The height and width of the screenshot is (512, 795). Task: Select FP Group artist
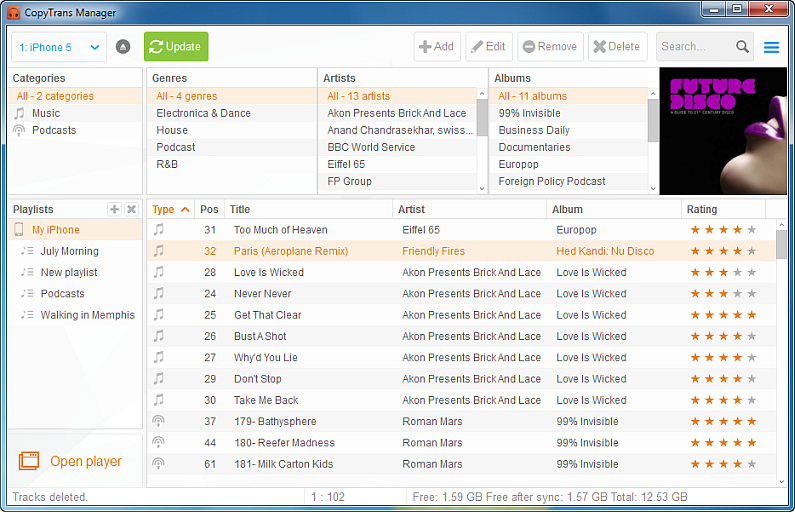pos(398,181)
